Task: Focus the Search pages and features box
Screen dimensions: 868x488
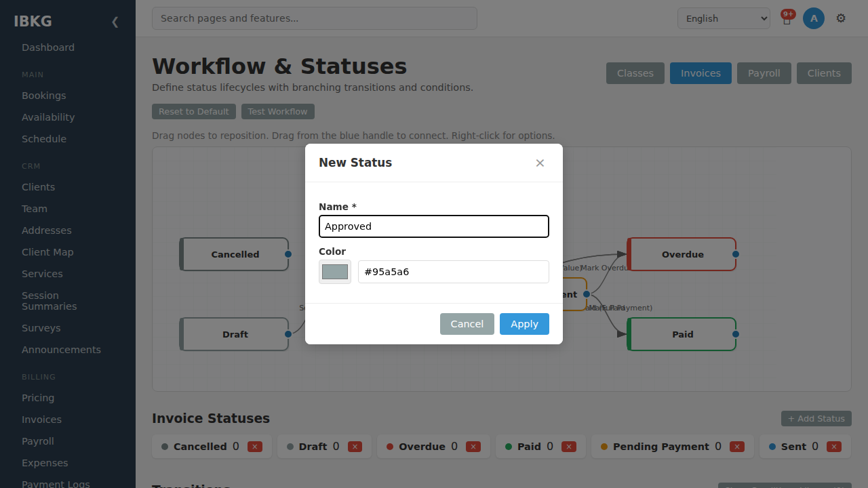Action: (x=315, y=18)
